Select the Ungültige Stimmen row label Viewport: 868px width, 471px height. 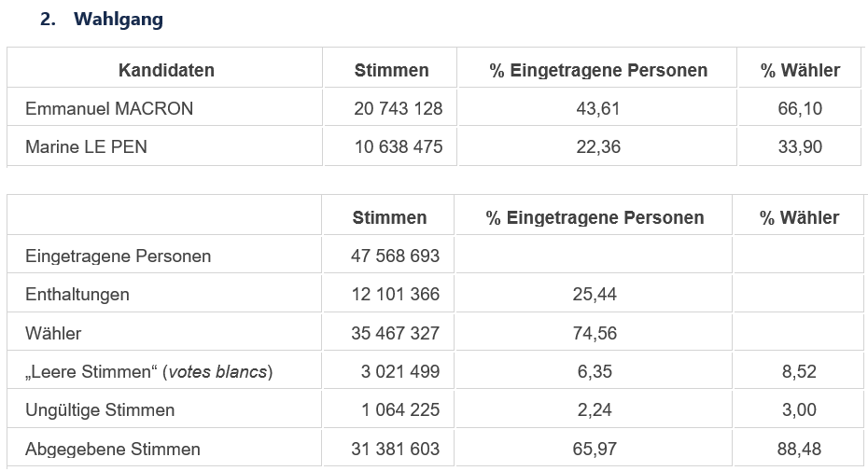100,410
